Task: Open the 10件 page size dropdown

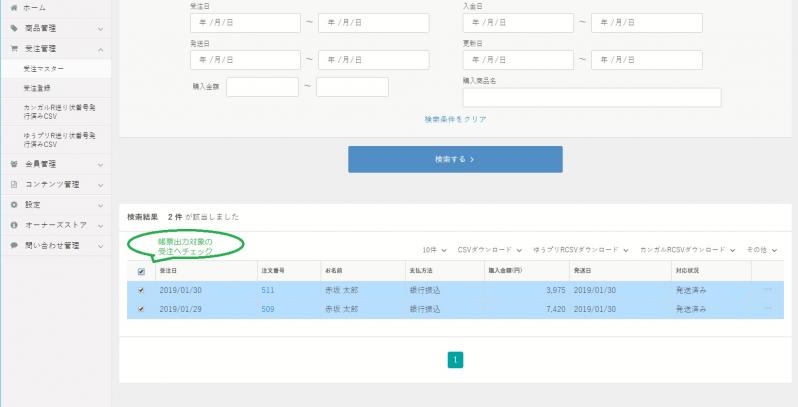Action: [434, 250]
